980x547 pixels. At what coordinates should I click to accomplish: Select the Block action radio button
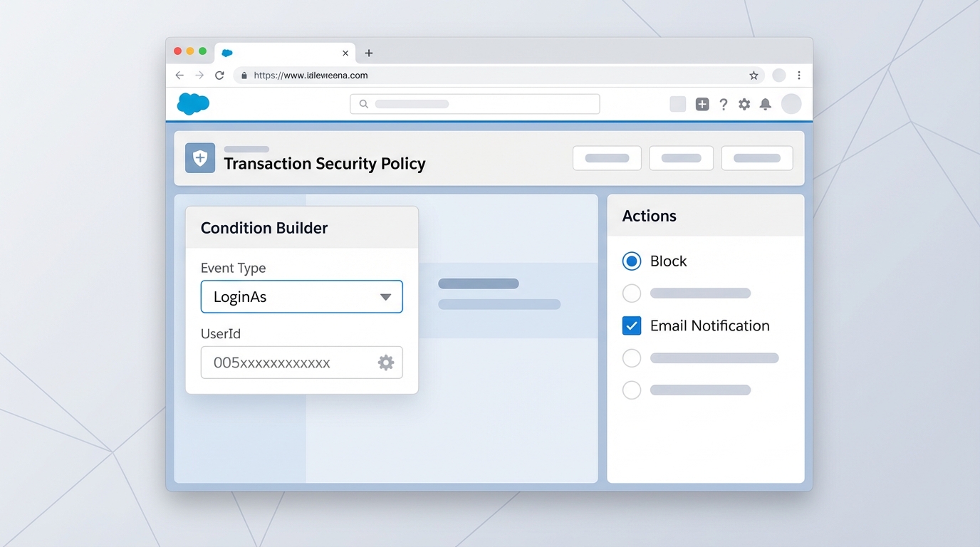pos(632,261)
